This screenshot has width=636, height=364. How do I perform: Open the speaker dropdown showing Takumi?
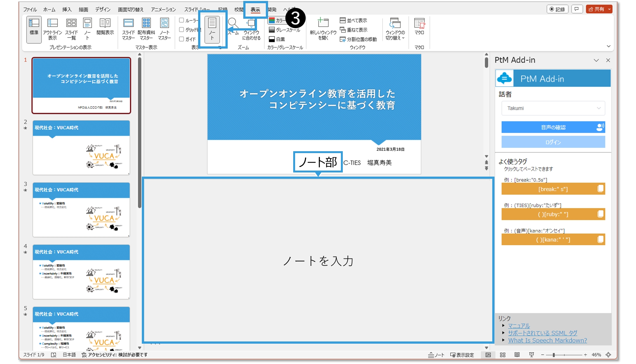tap(553, 108)
